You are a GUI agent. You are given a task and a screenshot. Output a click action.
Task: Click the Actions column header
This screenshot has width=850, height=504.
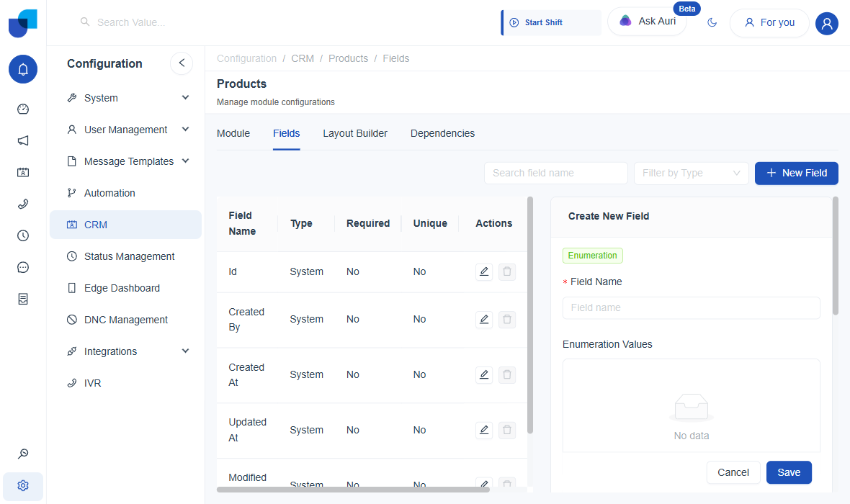point(494,223)
